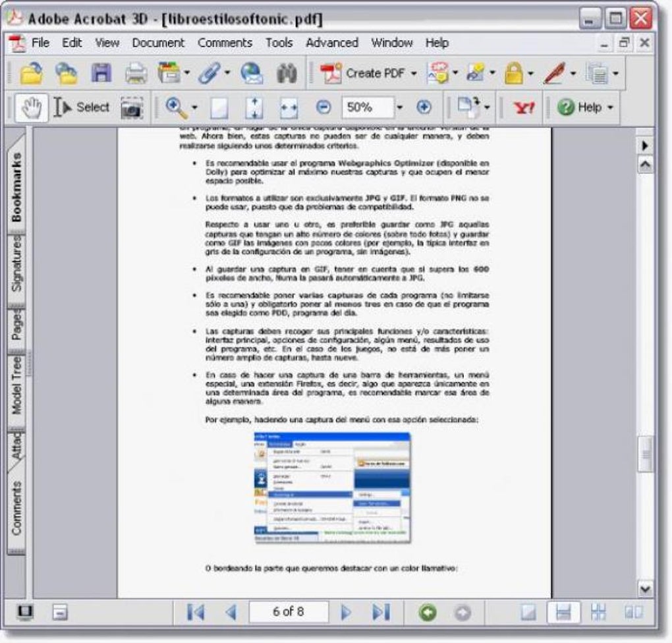The image size is (672, 643).
Task: Click the vertical scrollbar thumb
Action: [646, 455]
